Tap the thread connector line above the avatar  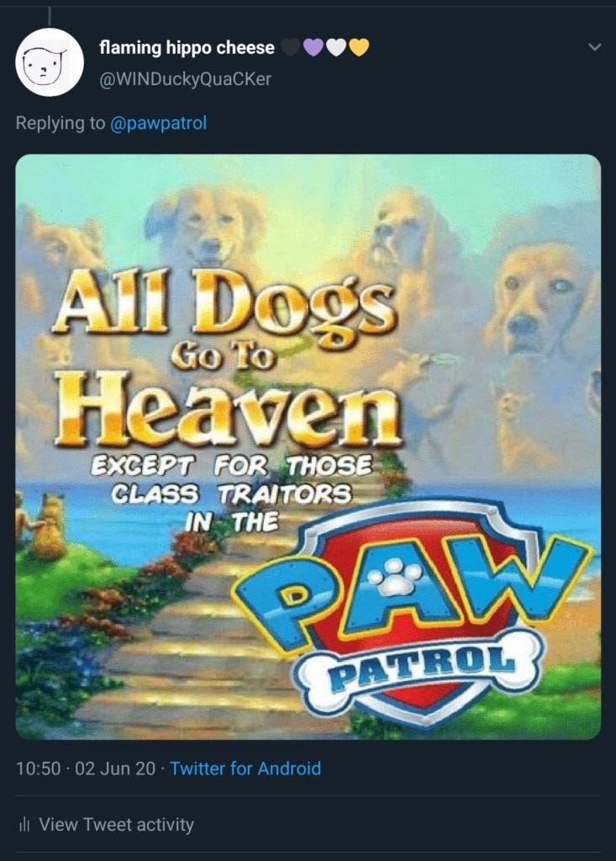pyautogui.click(x=50, y=15)
